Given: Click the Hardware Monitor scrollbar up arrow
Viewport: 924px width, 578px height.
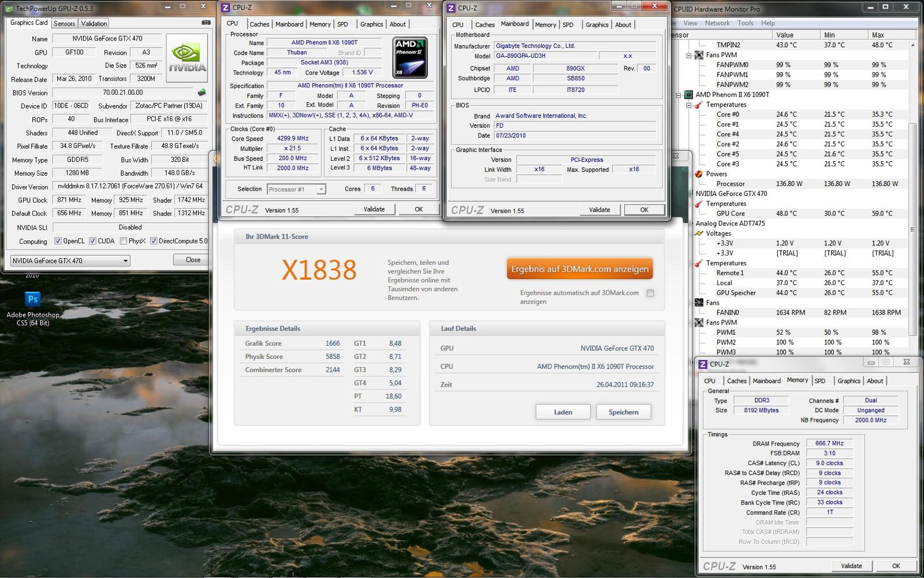Looking at the screenshot, I should pyautogui.click(x=912, y=45).
